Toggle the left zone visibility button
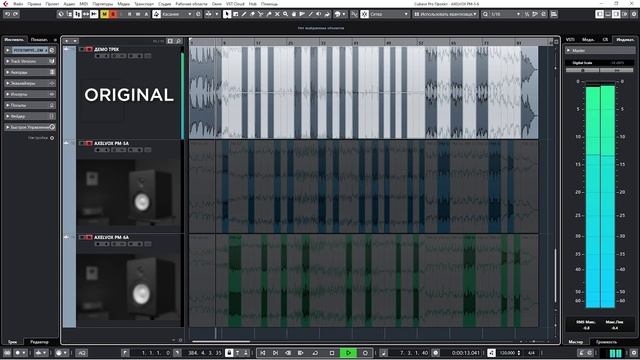The width and height of the screenshot is (640, 360). (x=600, y=14)
